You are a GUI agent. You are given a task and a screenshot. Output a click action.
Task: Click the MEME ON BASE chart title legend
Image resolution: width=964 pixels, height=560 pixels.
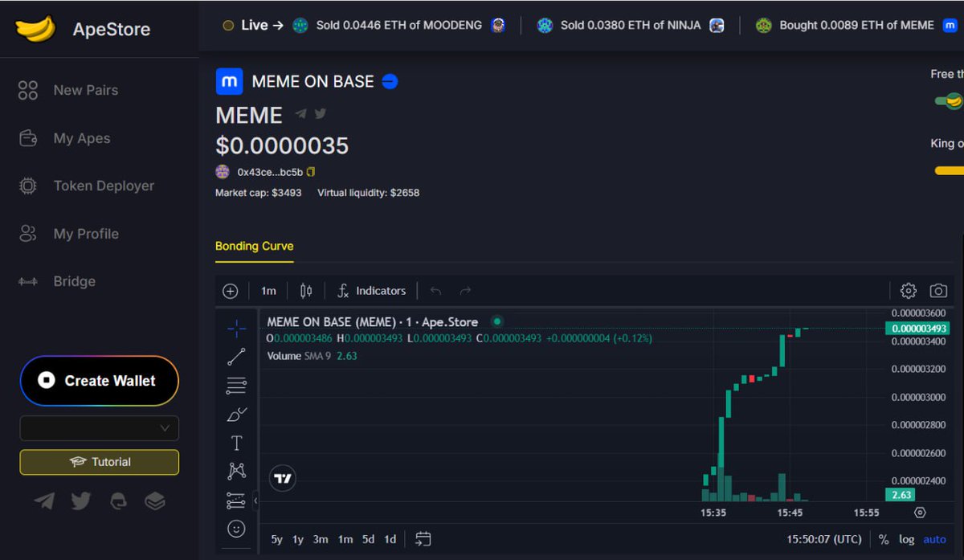[373, 321]
